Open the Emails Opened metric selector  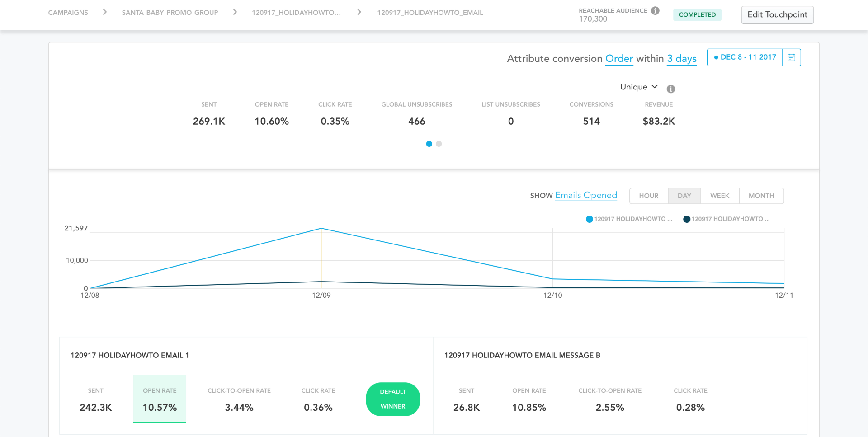pos(586,195)
